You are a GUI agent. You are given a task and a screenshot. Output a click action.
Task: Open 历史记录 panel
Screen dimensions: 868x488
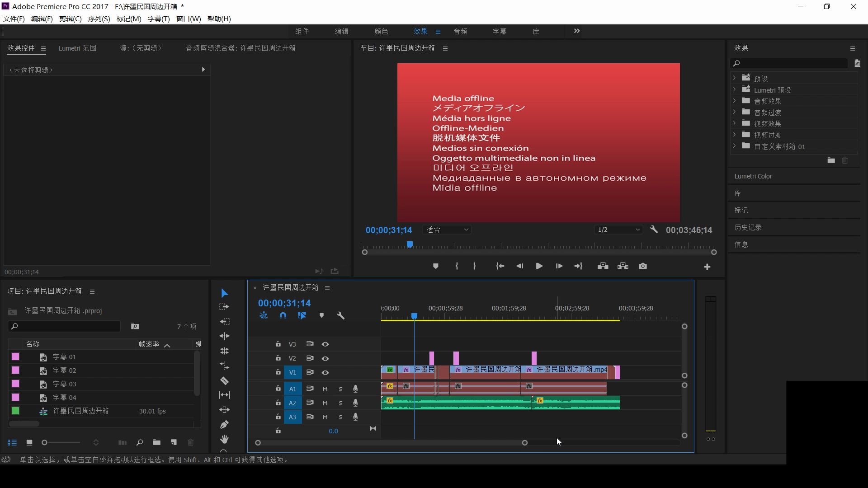click(748, 227)
